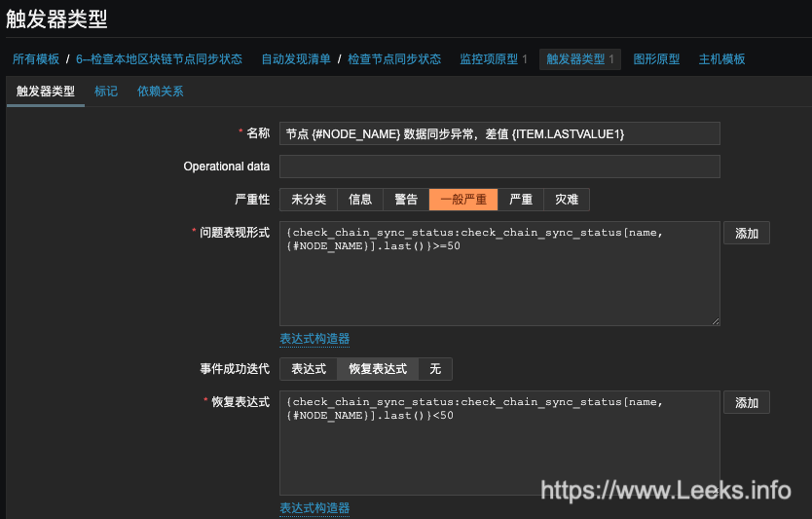The image size is (812, 519).
Task: Set severity to 严重
Action: coord(521,200)
